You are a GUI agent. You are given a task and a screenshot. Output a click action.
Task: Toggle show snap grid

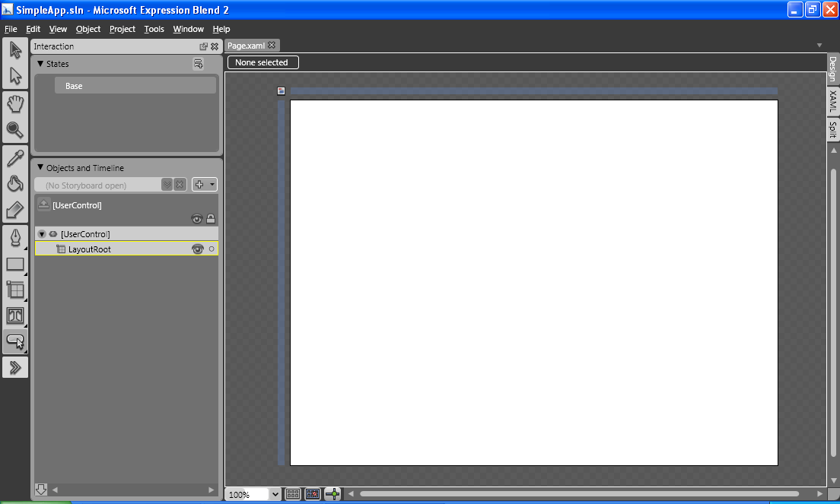click(292, 494)
